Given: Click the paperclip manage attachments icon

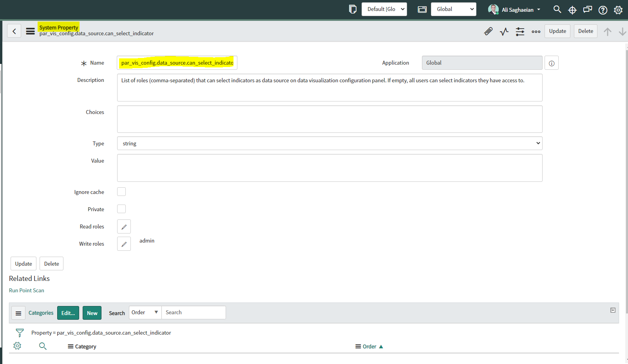Looking at the screenshot, I should tap(488, 31).
